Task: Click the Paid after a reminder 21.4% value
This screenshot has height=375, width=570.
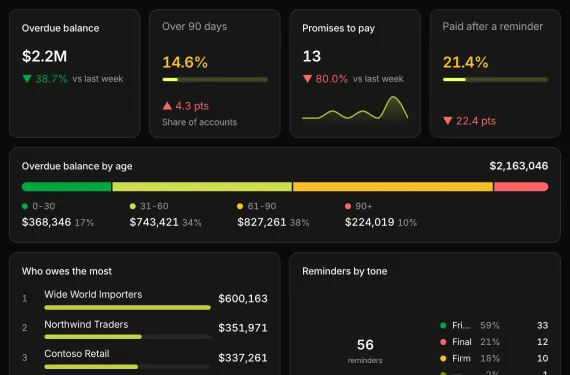Action: 465,62
